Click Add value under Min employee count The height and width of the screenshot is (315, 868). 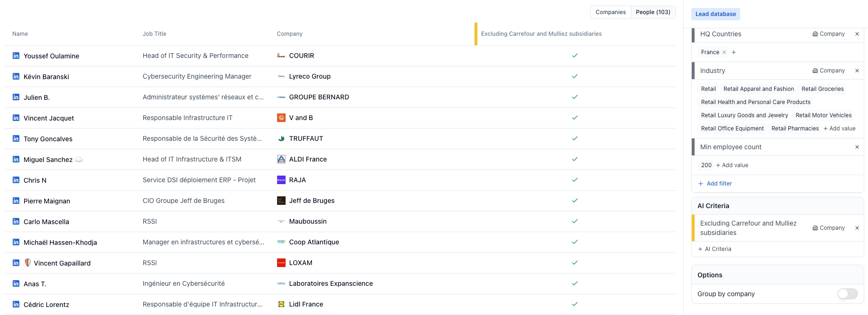pyautogui.click(x=732, y=165)
